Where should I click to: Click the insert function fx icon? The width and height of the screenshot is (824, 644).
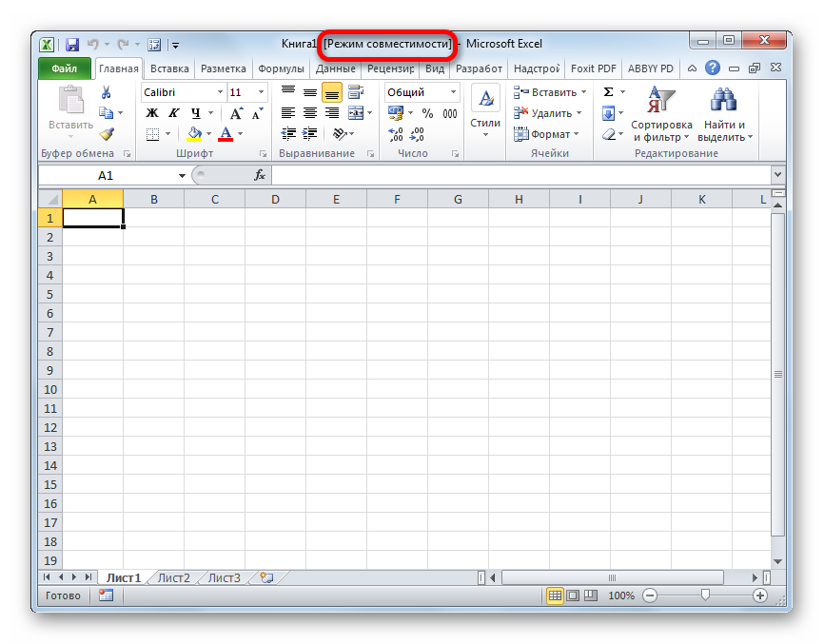259,176
